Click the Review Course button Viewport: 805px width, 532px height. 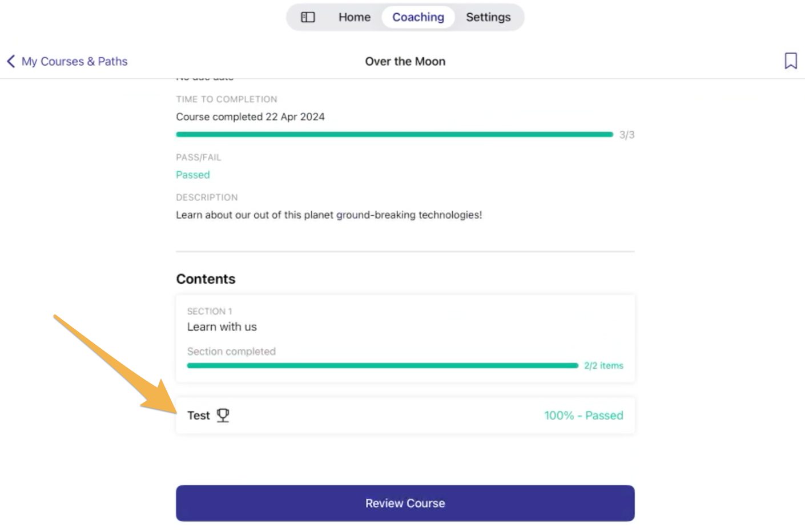[405, 503]
